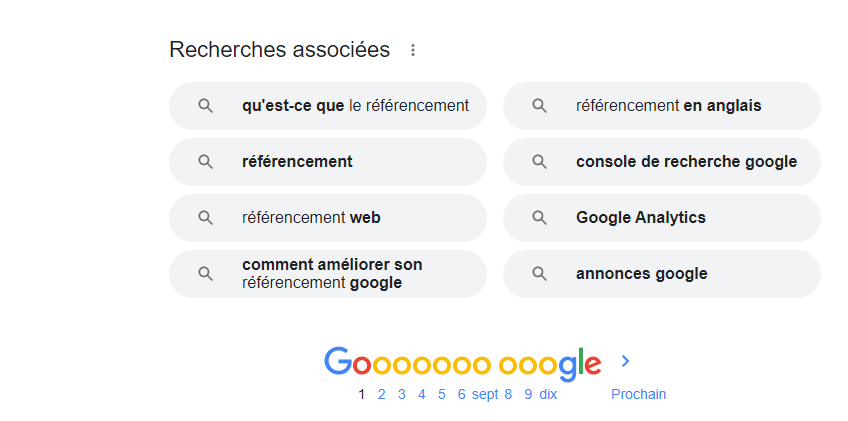This screenshot has height=421, width=848.
Task: Go to results page 5
Action: pos(441,394)
